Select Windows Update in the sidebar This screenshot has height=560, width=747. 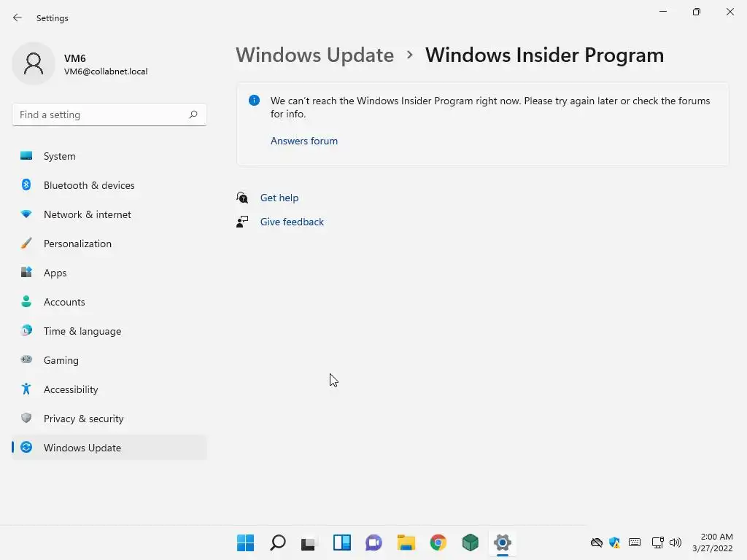[x=109, y=448]
